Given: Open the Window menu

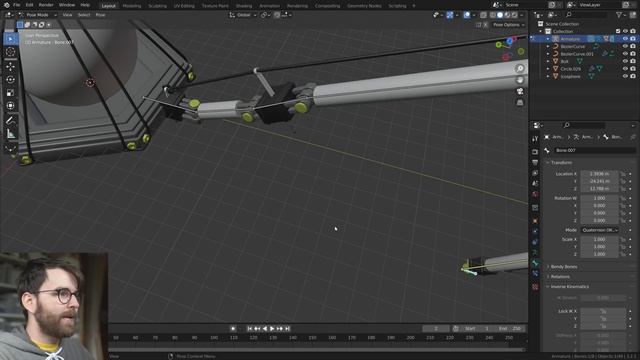Looking at the screenshot, I should [67, 5].
